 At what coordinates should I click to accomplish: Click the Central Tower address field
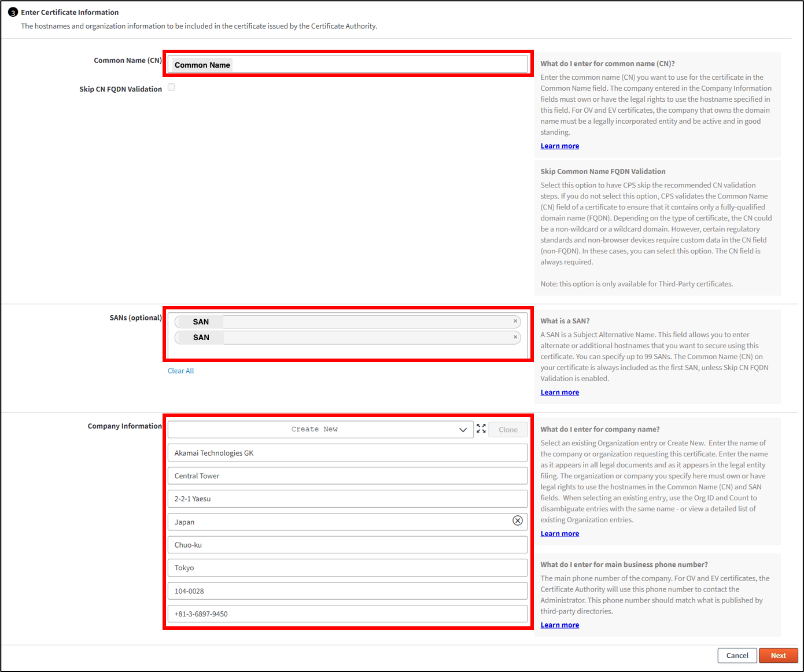point(348,476)
